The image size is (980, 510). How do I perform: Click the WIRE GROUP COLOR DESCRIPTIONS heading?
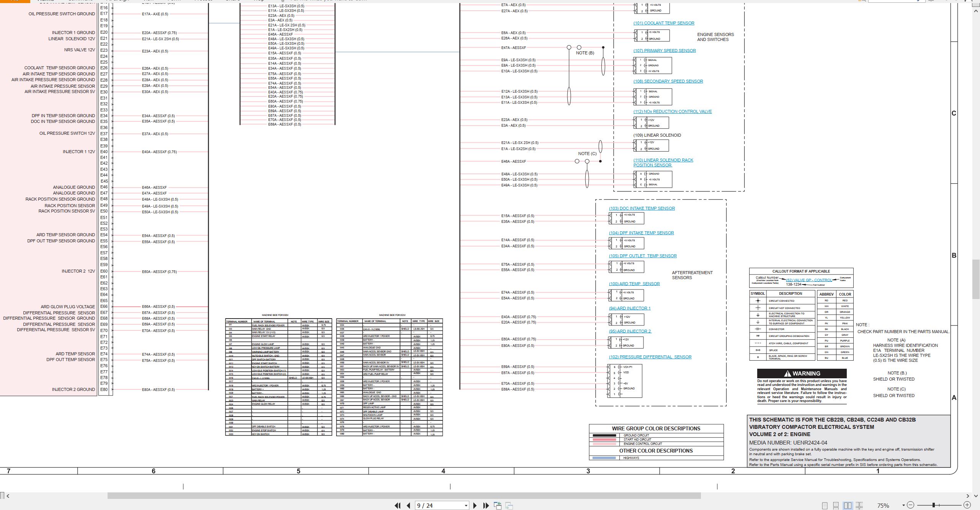pyautogui.click(x=656, y=428)
